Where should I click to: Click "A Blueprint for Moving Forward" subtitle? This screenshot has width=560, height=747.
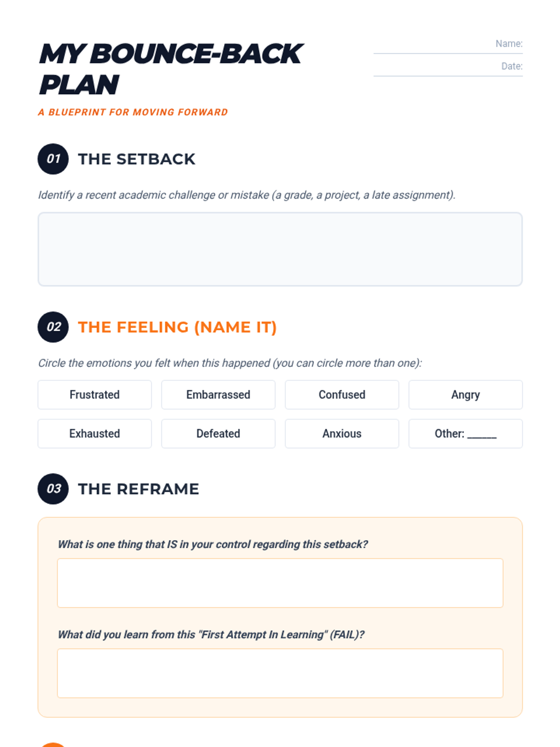133,112
